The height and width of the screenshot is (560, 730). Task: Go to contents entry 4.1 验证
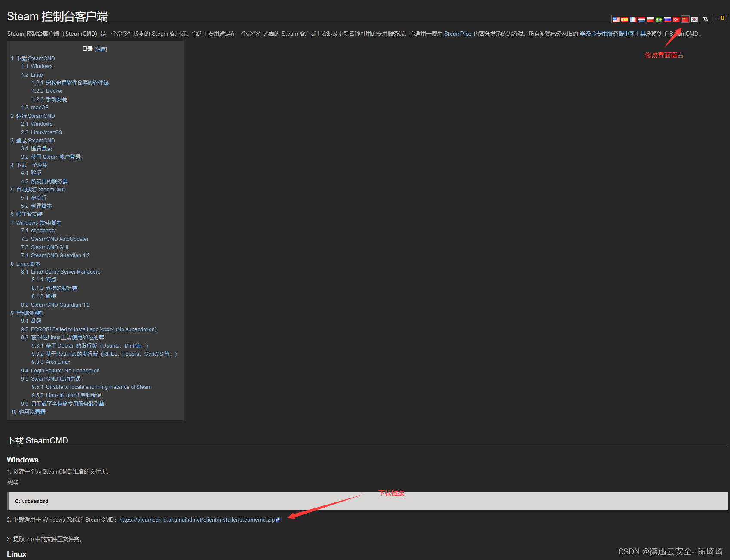tap(31, 173)
